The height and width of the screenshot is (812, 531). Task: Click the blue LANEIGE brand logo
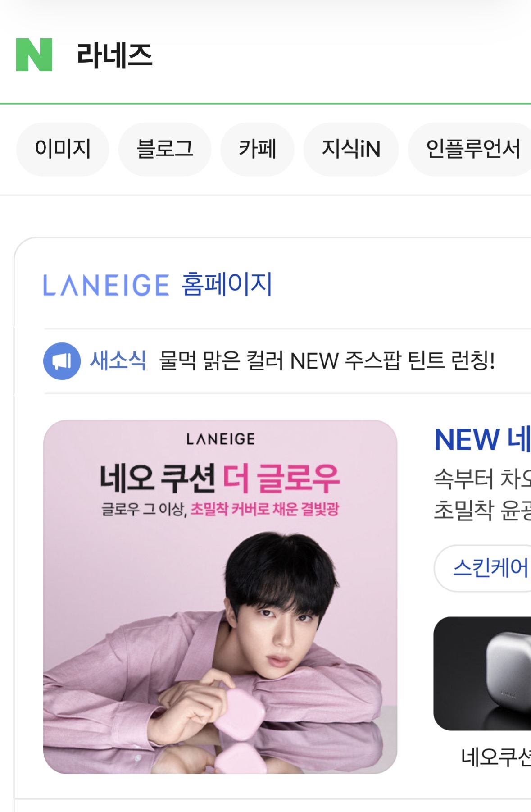click(106, 285)
